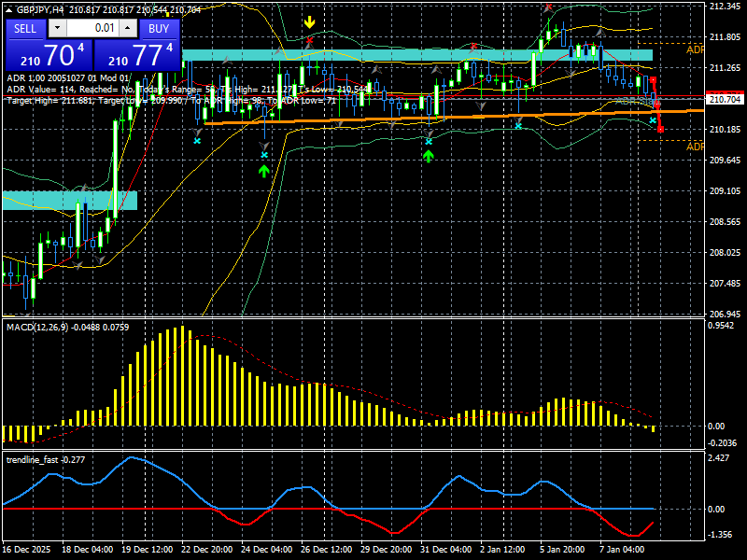Click the 206.945 price axis label
The width and height of the screenshot is (747, 560).
click(x=725, y=315)
